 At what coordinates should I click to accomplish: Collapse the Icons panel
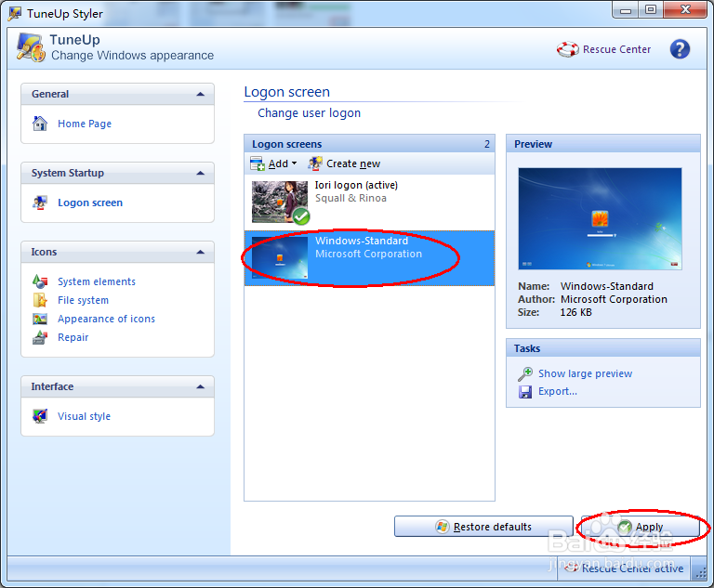click(x=201, y=252)
